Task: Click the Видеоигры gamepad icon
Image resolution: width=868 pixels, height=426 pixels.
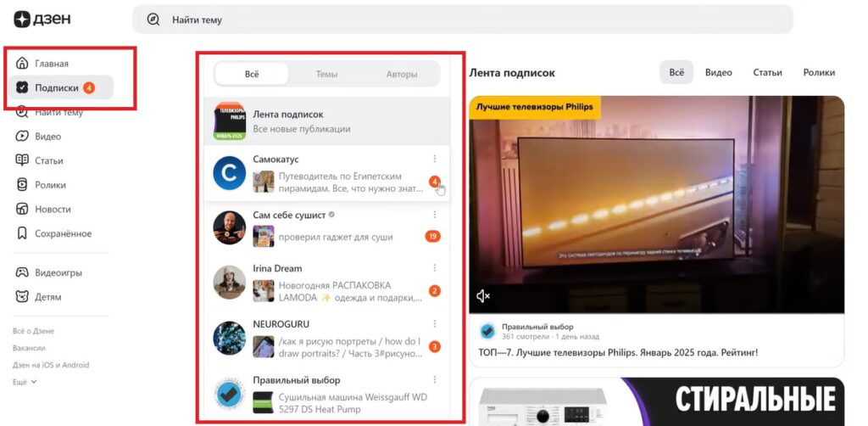Action: click(x=22, y=272)
